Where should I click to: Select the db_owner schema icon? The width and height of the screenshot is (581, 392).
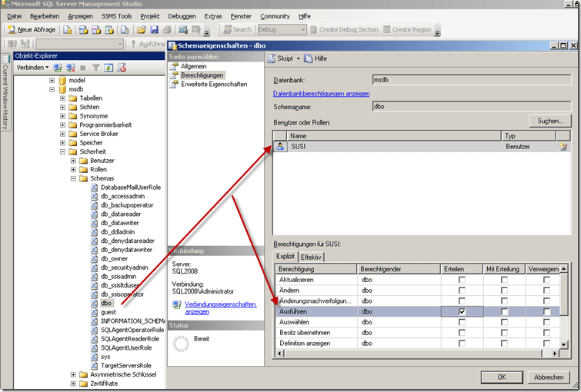(x=95, y=259)
